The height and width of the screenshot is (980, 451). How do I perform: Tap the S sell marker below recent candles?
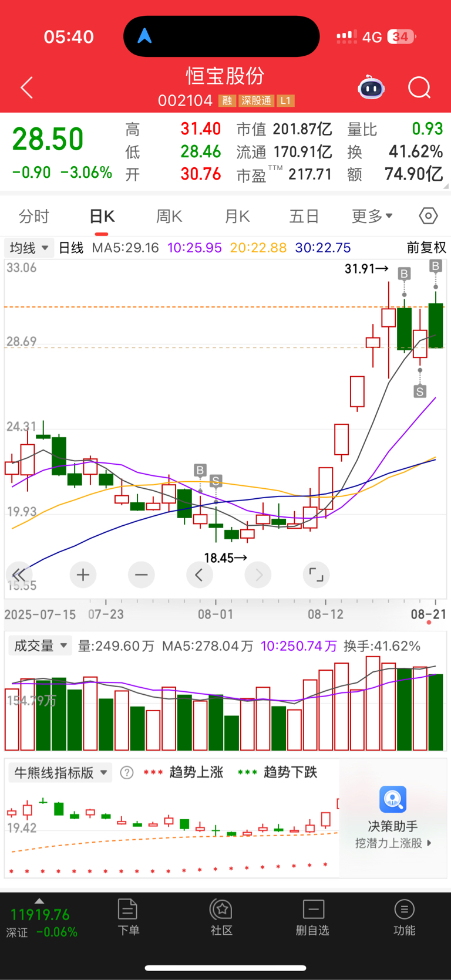(x=420, y=391)
